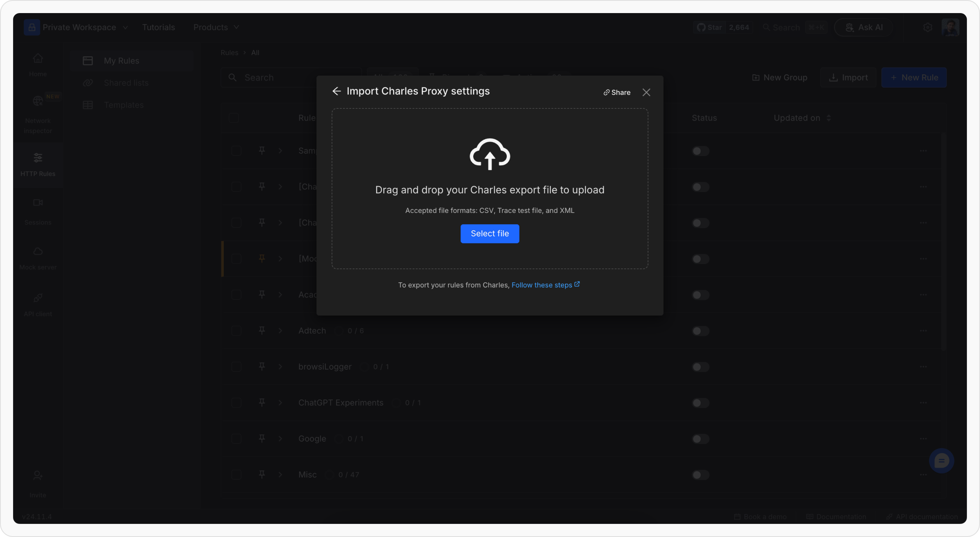
Task: Toggle the Adtech group status switch
Action: point(701,331)
